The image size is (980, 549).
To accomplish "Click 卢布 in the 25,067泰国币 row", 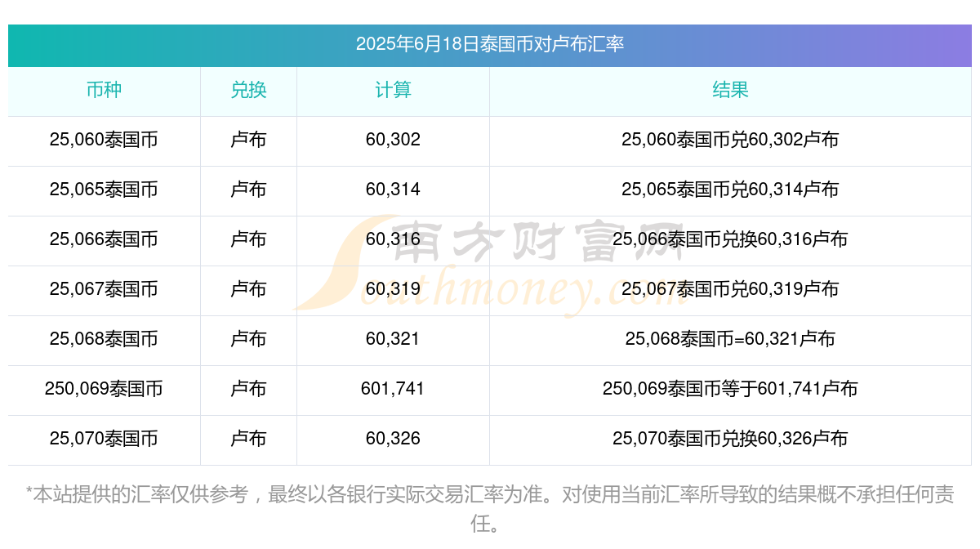I will pyautogui.click(x=248, y=289).
